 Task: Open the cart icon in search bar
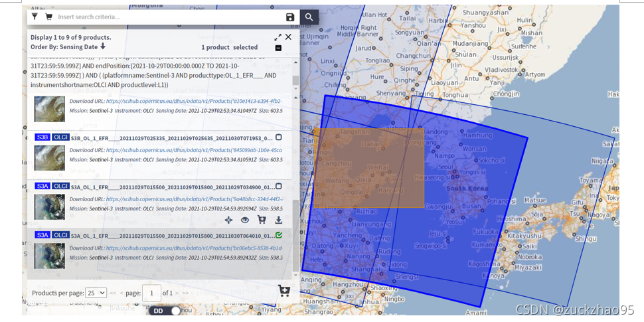tap(48, 17)
